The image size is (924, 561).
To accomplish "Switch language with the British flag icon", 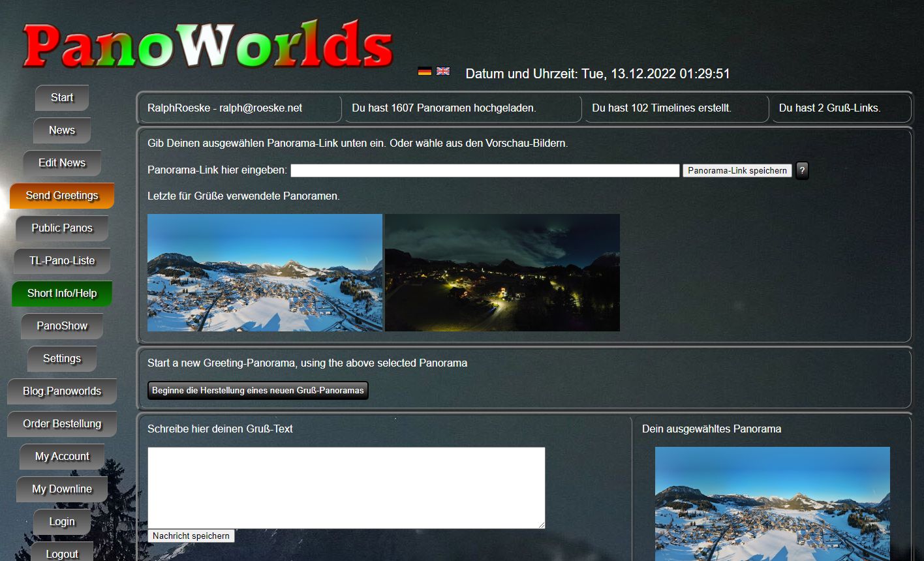I will coord(443,71).
